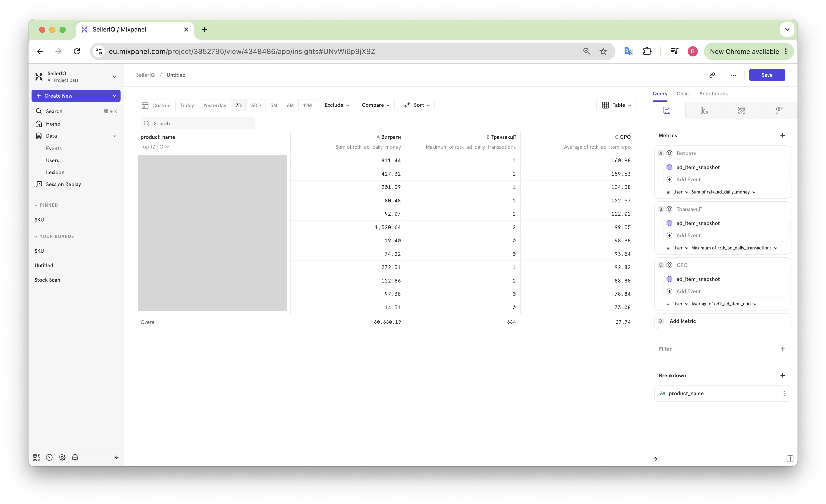The image size is (826, 504).
Task: Open Custom date range picker
Action: point(156,106)
